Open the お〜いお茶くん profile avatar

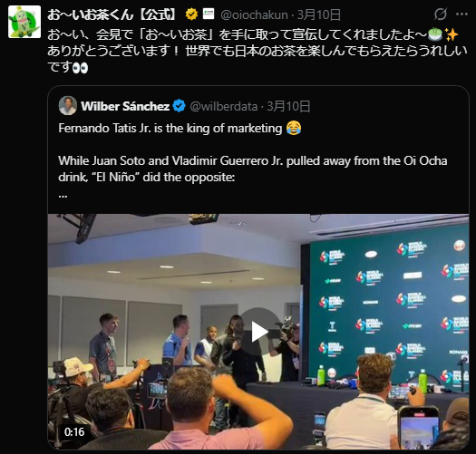tap(24, 22)
